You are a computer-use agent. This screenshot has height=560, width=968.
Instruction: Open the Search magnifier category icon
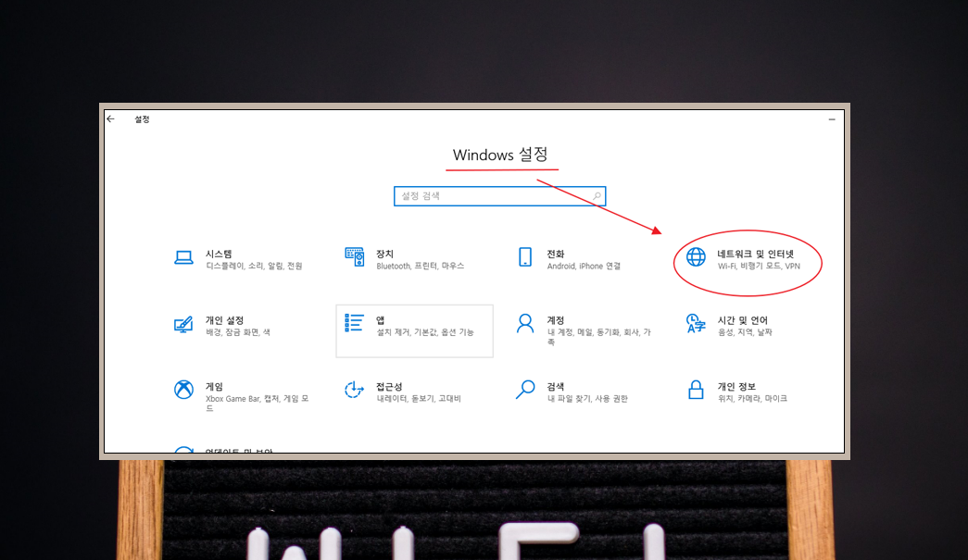click(525, 390)
